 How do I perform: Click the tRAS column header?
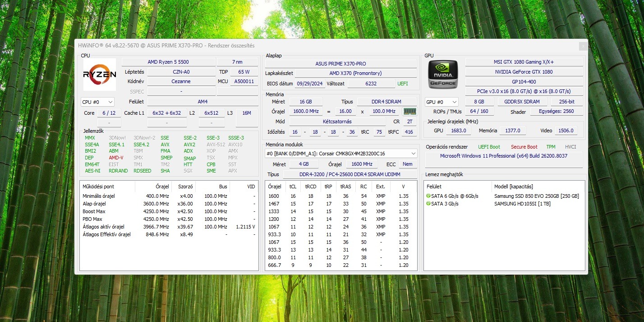point(345,187)
